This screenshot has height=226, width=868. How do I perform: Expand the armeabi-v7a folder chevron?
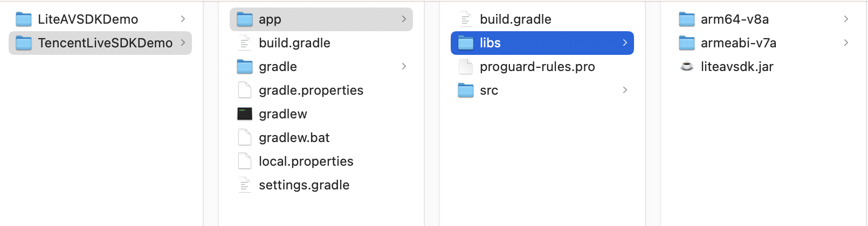pyautogui.click(x=846, y=43)
